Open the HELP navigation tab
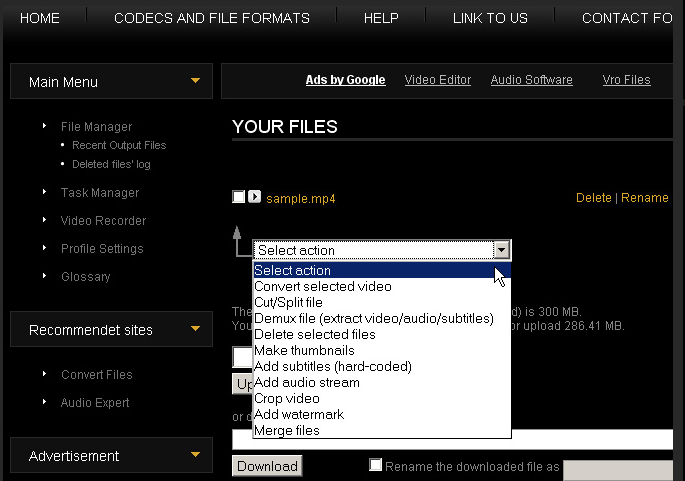This screenshot has width=685, height=481. pyautogui.click(x=381, y=18)
